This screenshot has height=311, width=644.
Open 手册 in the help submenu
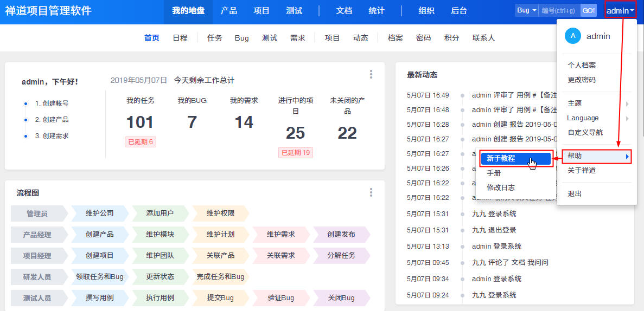coord(494,173)
